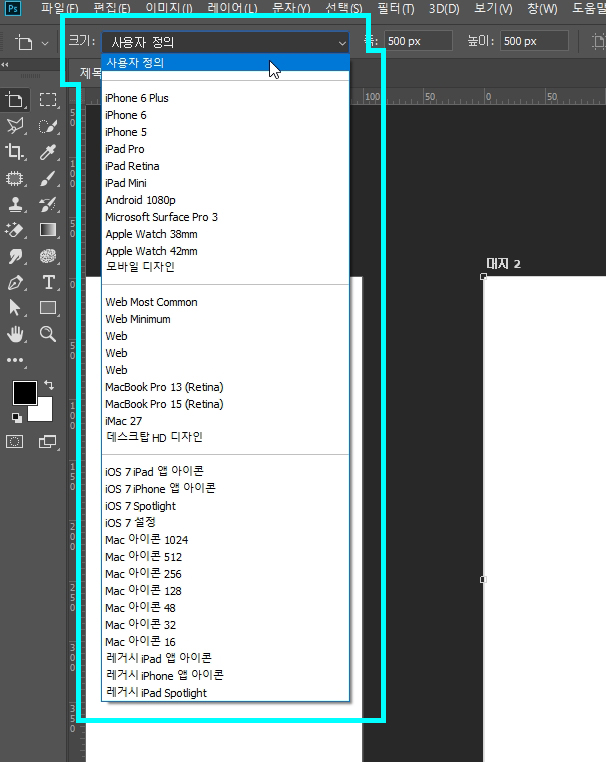Viewport: 606px width, 762px height.
Task: Select the Rectangle shape tool
Action: pyautogui.click(x=48, y=308)
